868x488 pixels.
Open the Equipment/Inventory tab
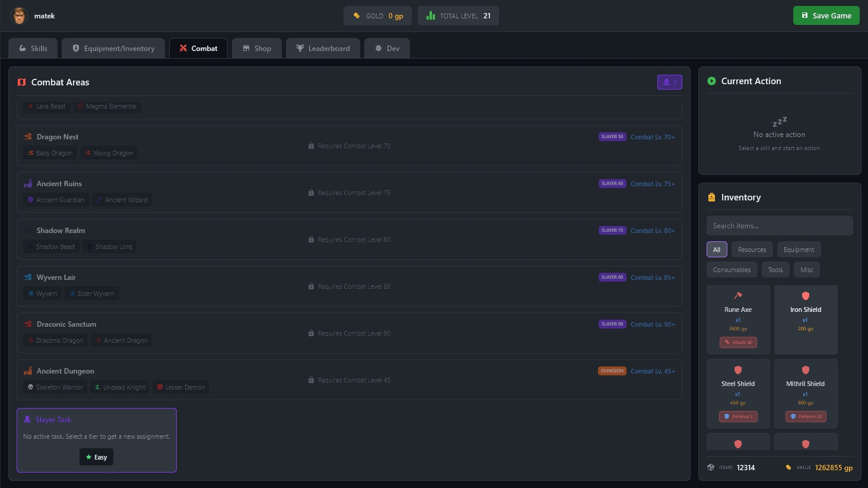[113, 49]
